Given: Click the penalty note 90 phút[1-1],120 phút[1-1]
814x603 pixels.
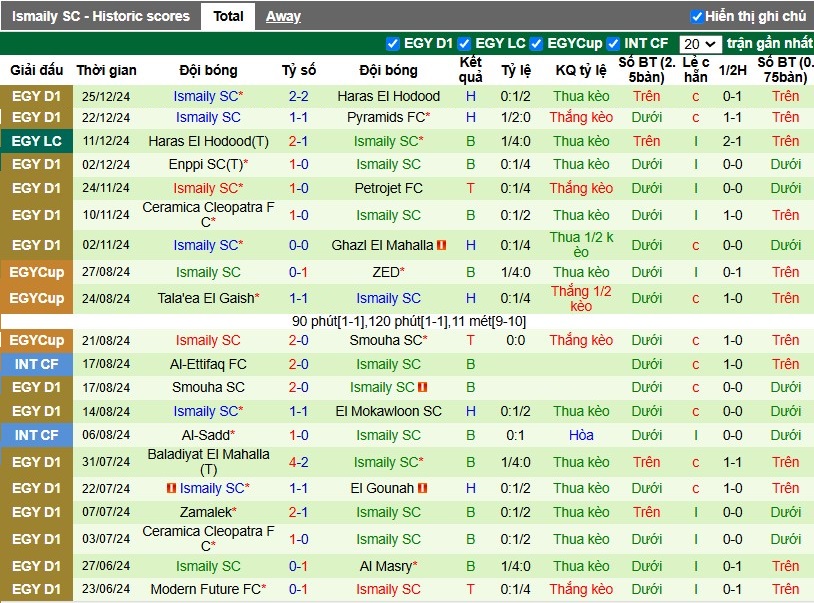Looking at the screenshot, I should [x=409, y=322].
